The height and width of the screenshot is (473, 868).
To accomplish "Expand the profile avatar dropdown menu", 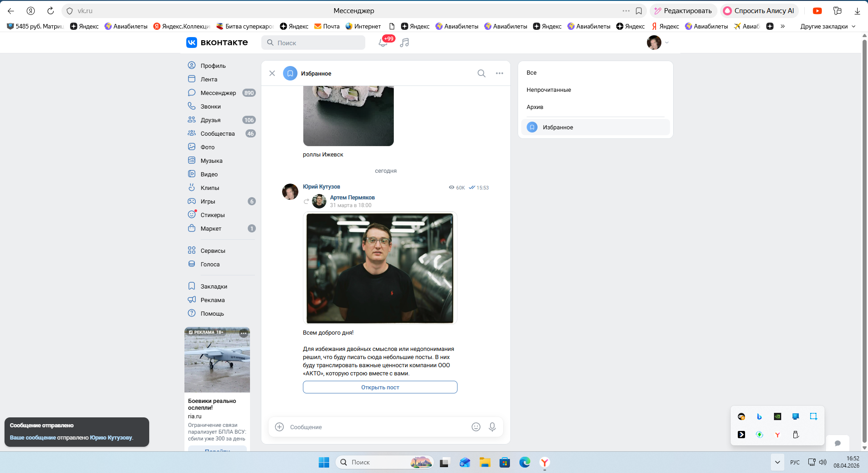I will point(666,43).
